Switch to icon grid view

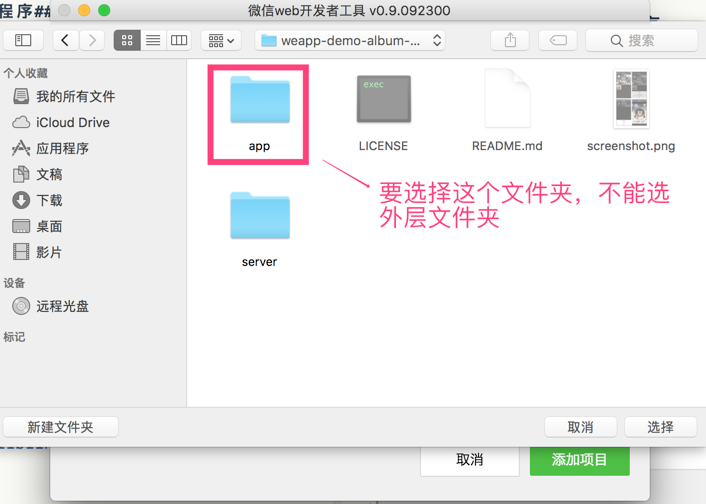(x=127, y=41)
